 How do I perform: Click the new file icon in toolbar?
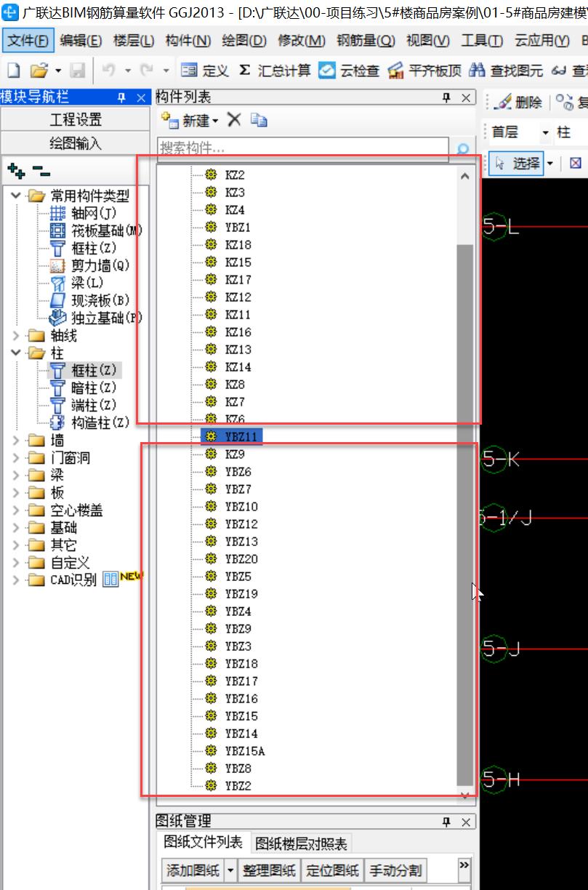[x=13, y=71]
